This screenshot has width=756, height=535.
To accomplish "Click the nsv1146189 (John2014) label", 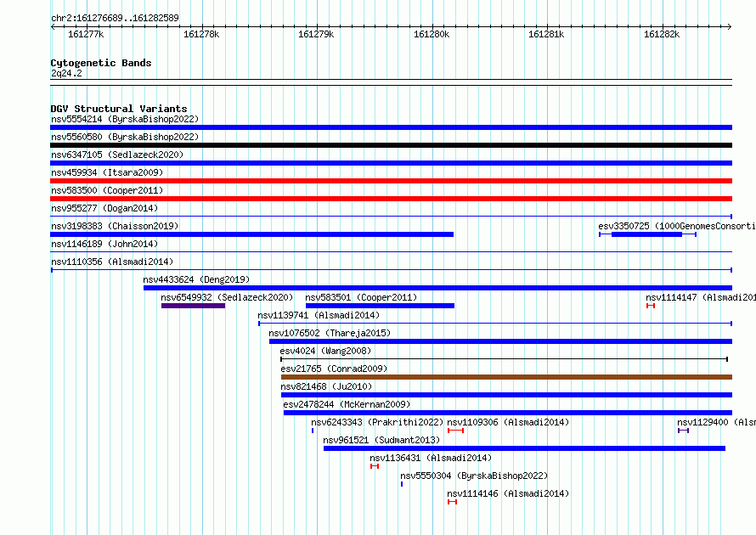I will pyautogui.click(x=104, y=244).
